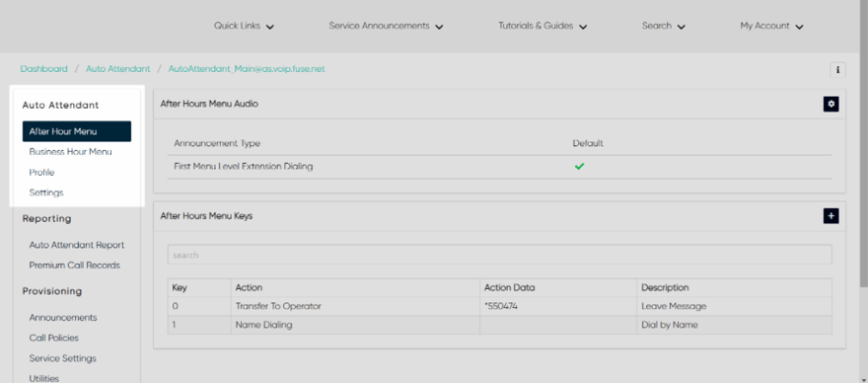Add a new After Hours Menu key

[831, 215]
